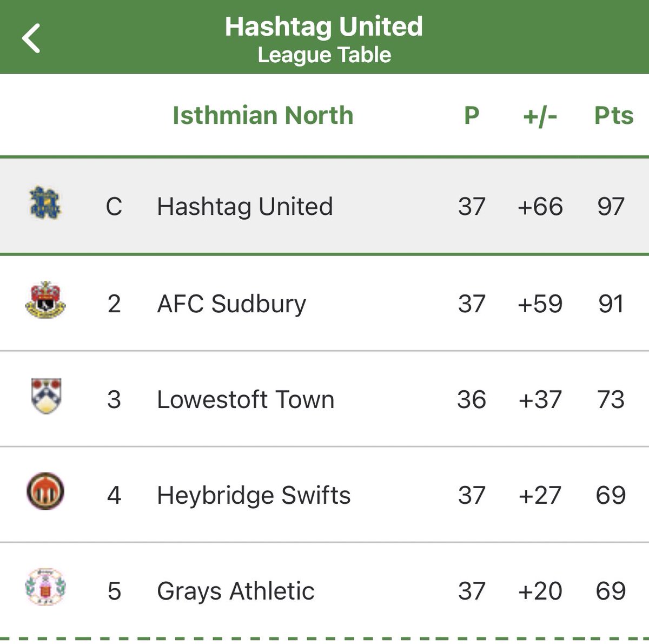Tap the Lowestoft Town shield crest
The width and height of the screenshot is (649, 644).
click(x=45, y=396)
